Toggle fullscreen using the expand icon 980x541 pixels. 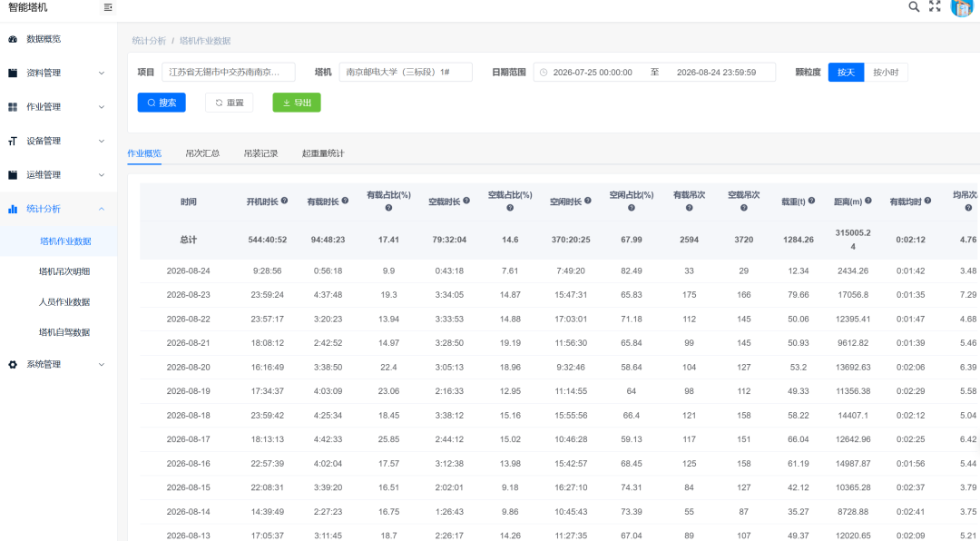[935, 7]
